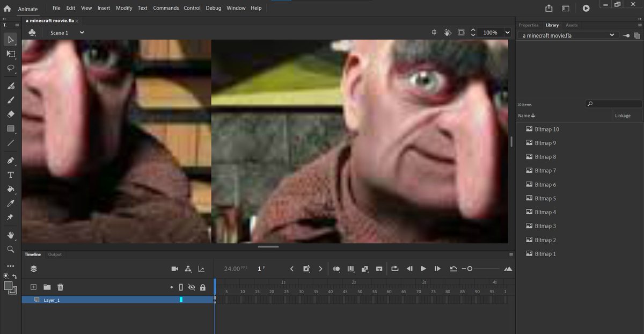Create a new layer folder
Viewport: 644px width, 334px height.
pos(47,287)
